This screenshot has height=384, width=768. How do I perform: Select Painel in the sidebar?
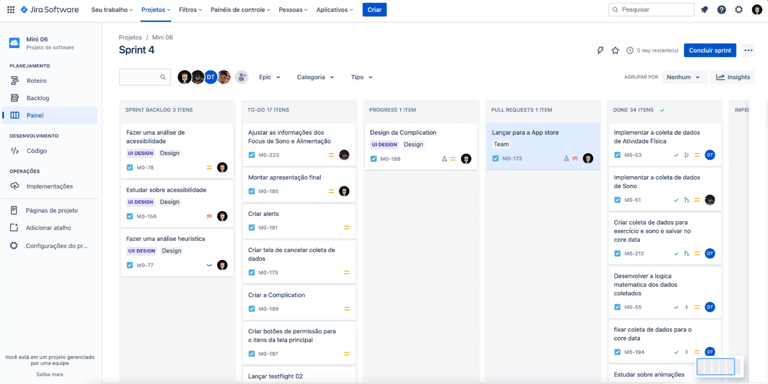(x=49, y=115)
